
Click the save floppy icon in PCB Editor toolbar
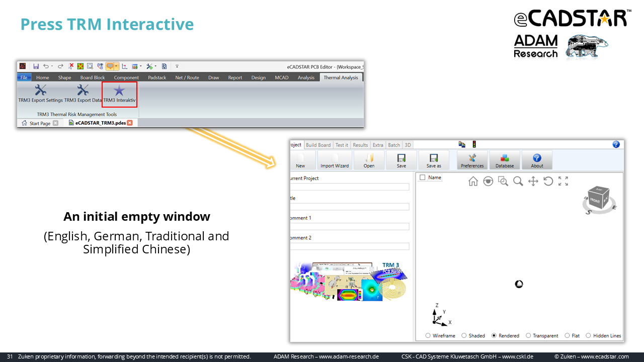(36, 66)
